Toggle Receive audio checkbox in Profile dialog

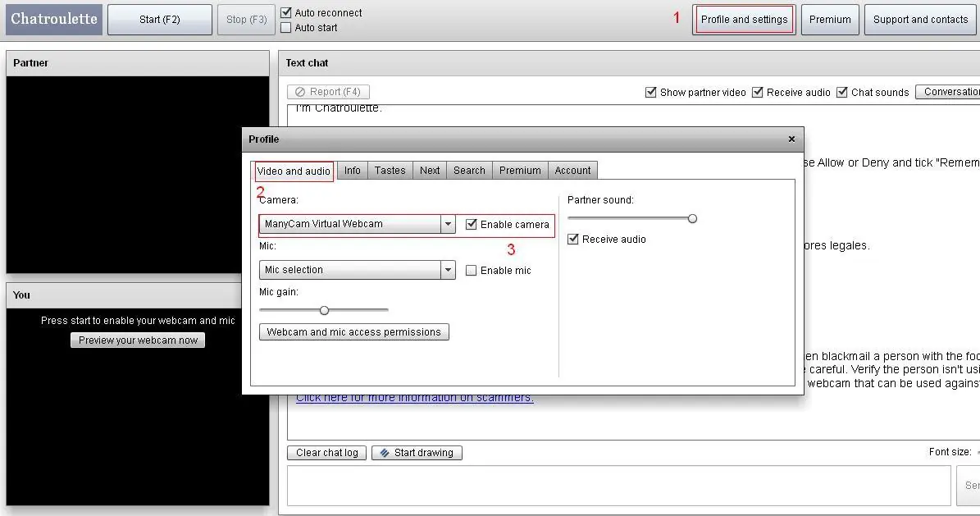click(572, 239)
